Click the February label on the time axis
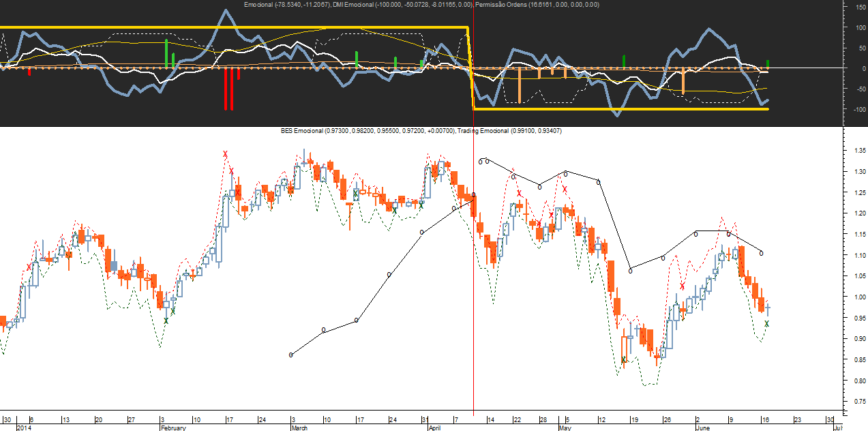The width and height of the screenshot is (868, 431). point(173,428)
